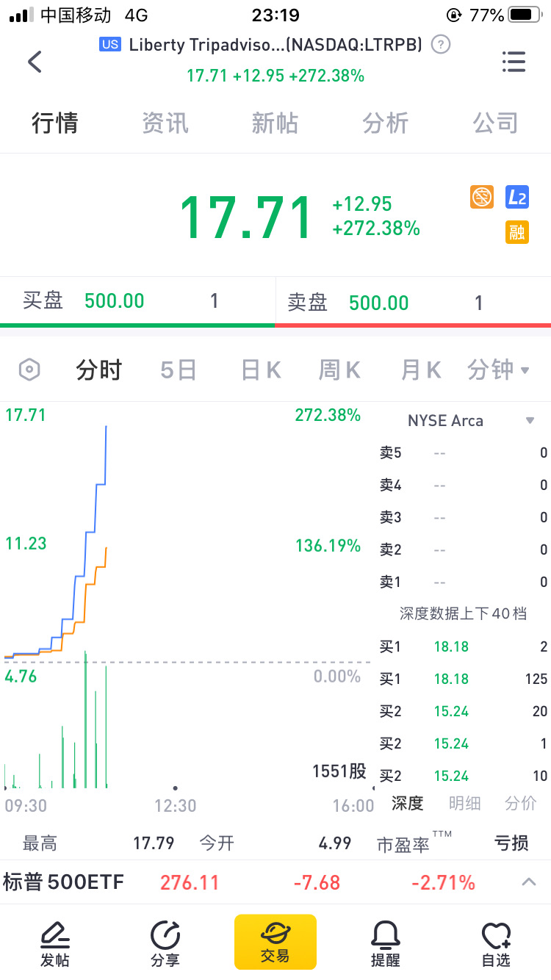The height and width of the screenshot is (980, 551).
Task: Tap the 卖盘 500.00 ask panel
Action: [x=414, y=301]
